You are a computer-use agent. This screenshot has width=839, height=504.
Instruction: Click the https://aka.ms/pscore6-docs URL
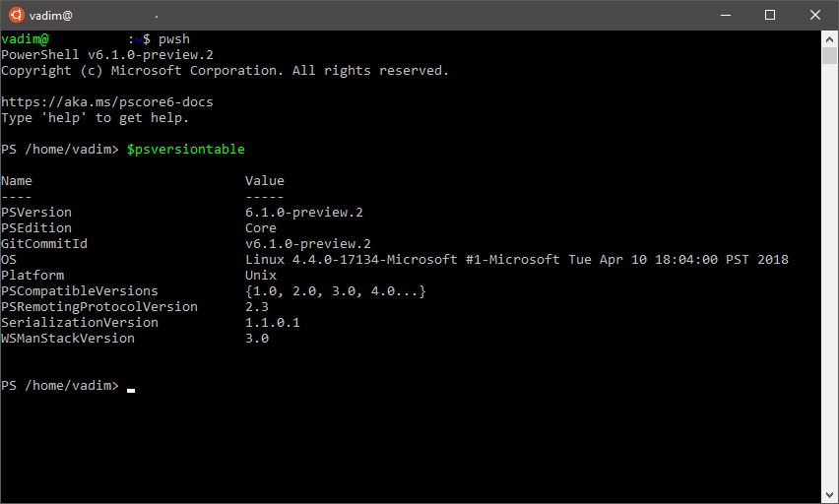107,102
